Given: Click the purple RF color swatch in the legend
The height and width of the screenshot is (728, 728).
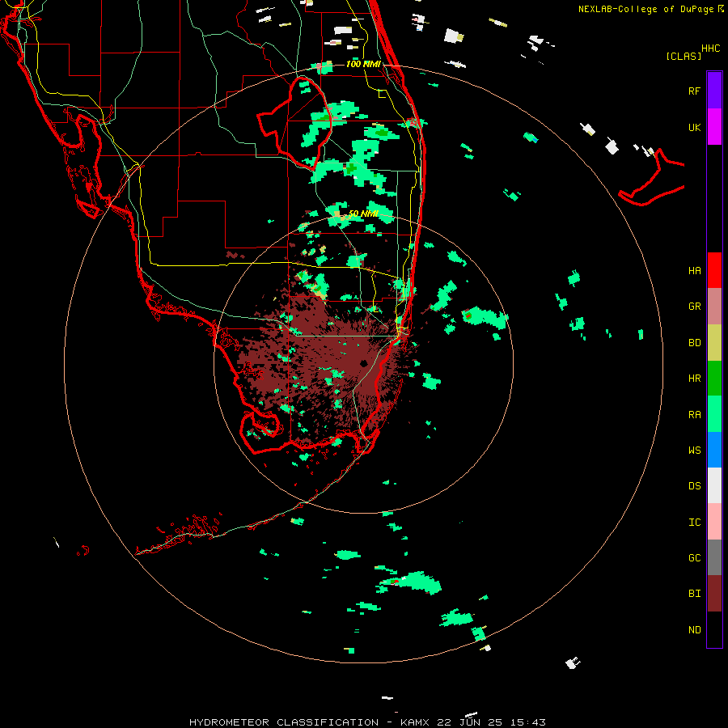Looking at the screenshot, I should [714, 90].
